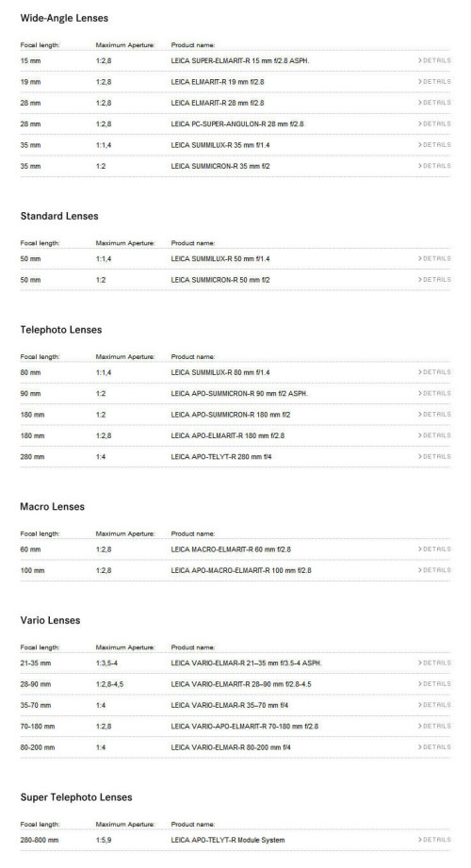Open details for Super-Elmarit-R 15 mm lens
This screenshot has height=868, width=471.
pos(434,61)
